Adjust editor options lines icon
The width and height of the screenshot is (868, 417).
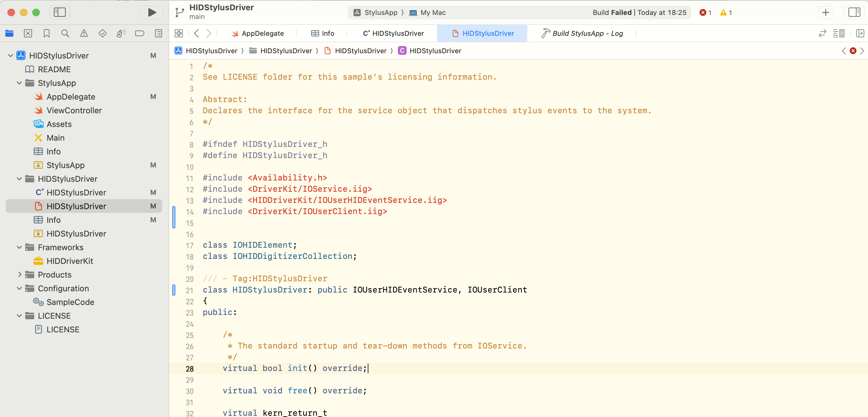(838, 33)
